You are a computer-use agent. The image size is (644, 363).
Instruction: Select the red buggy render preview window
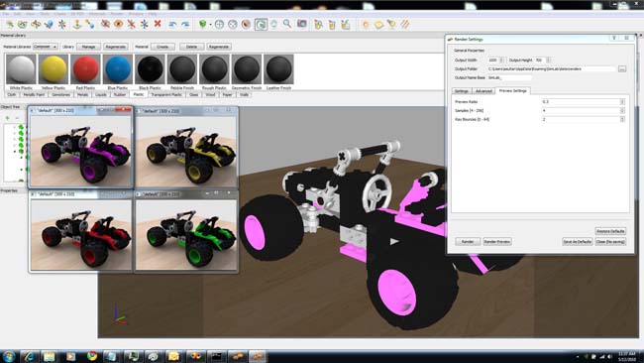(81, 230)
